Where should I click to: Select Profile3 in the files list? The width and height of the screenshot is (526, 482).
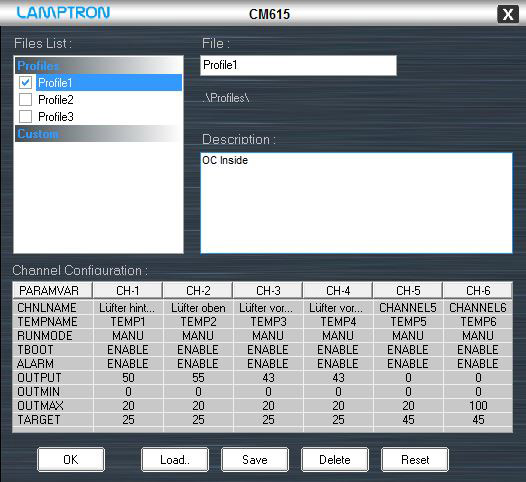point(56,117)
